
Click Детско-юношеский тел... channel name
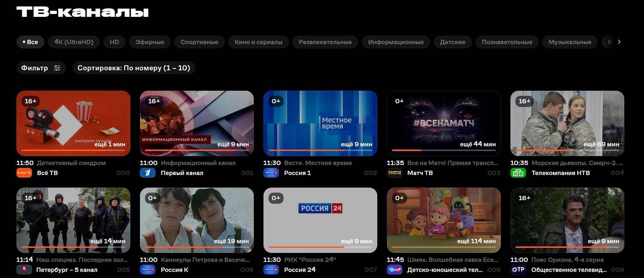(x=445, y=270)
